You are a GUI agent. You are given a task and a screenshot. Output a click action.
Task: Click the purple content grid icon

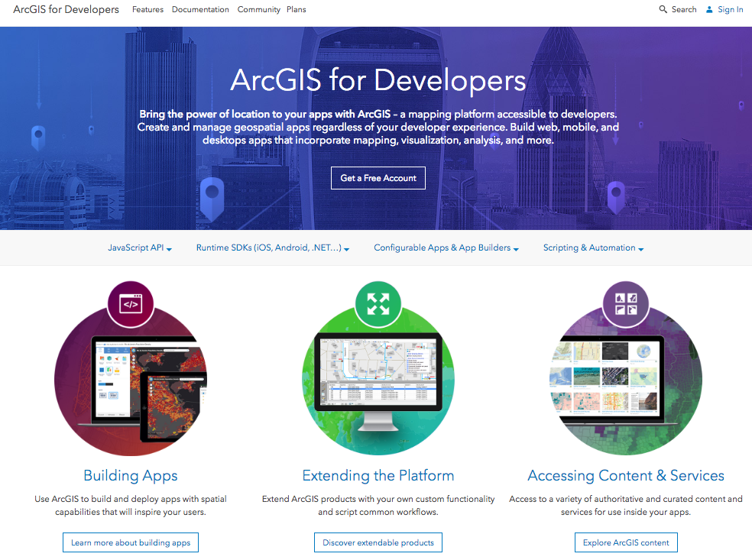[625, 304]
